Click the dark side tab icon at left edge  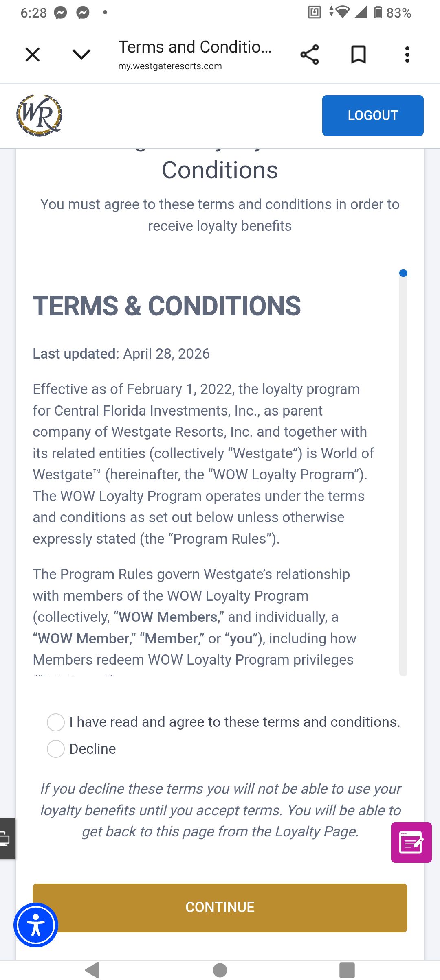point(7,838)
